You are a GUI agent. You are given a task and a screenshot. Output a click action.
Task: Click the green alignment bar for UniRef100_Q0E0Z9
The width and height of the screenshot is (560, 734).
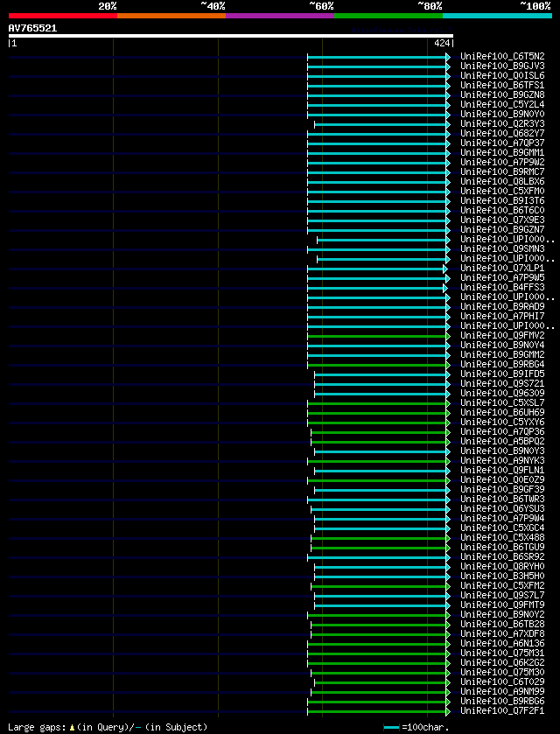(377, 480)
